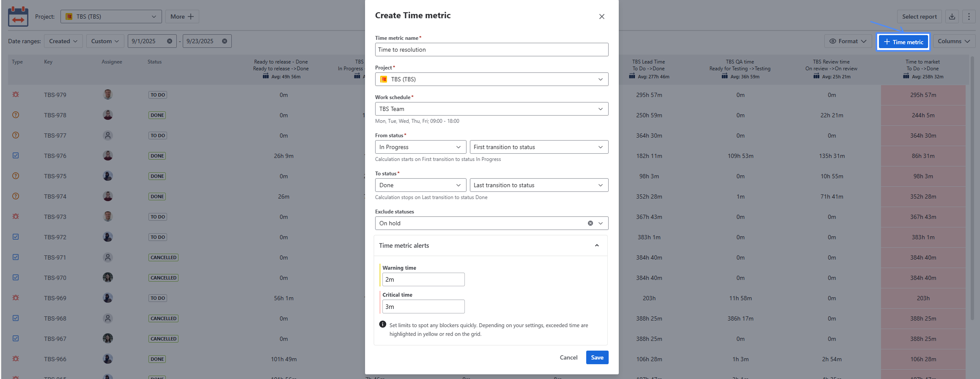980x379 pixels.
Task: Expand Last transition to status dropdown
Action: [538, 185]
